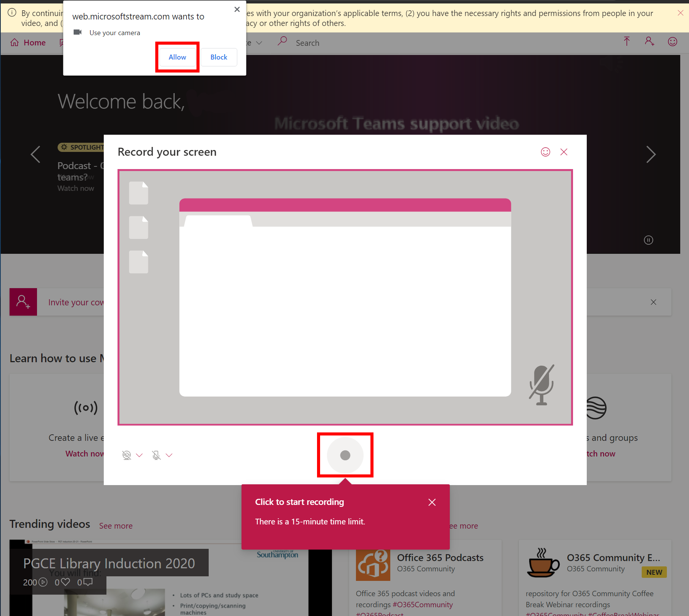Open PGCE Library Induction 2020 video
The height and width of the screenshot is (616, 689).
coord(109,563)
